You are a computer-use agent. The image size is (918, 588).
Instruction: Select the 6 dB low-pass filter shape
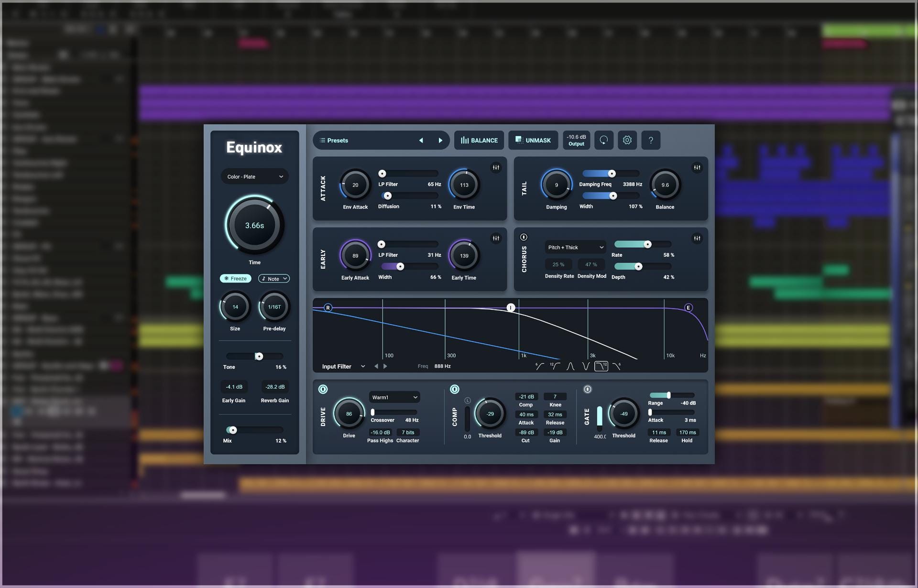tap(617, 366)
